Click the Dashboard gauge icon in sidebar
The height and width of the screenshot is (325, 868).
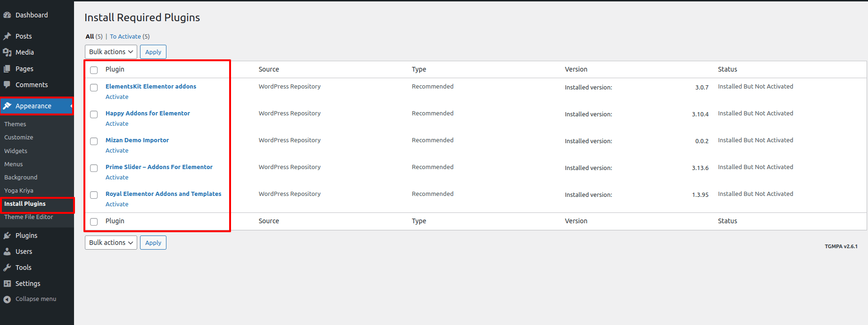coord(7,15)
